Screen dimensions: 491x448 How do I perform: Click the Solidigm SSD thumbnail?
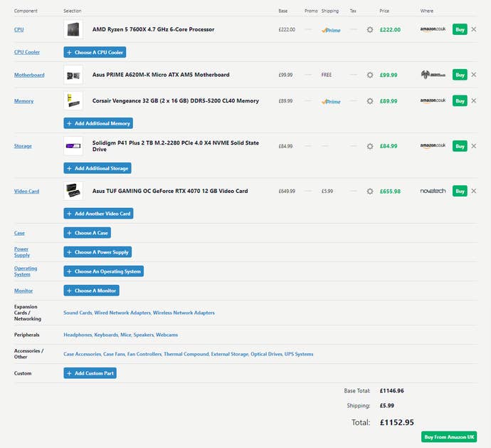click(x=73, y=146)
